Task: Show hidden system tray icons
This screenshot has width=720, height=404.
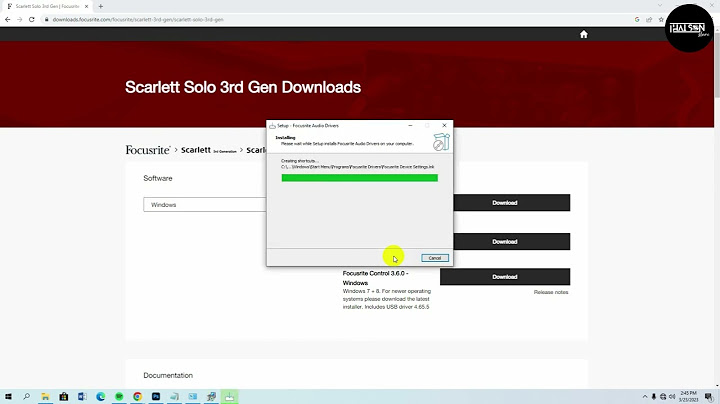Action: 645,396
